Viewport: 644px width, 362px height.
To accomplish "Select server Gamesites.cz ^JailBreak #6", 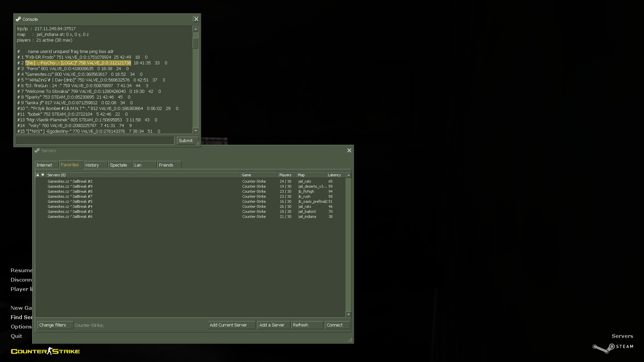I will tap(190, 217).
